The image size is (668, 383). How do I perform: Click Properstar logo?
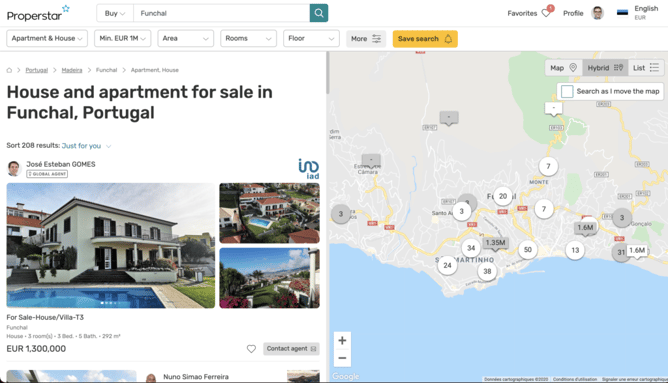coord(38,13)
